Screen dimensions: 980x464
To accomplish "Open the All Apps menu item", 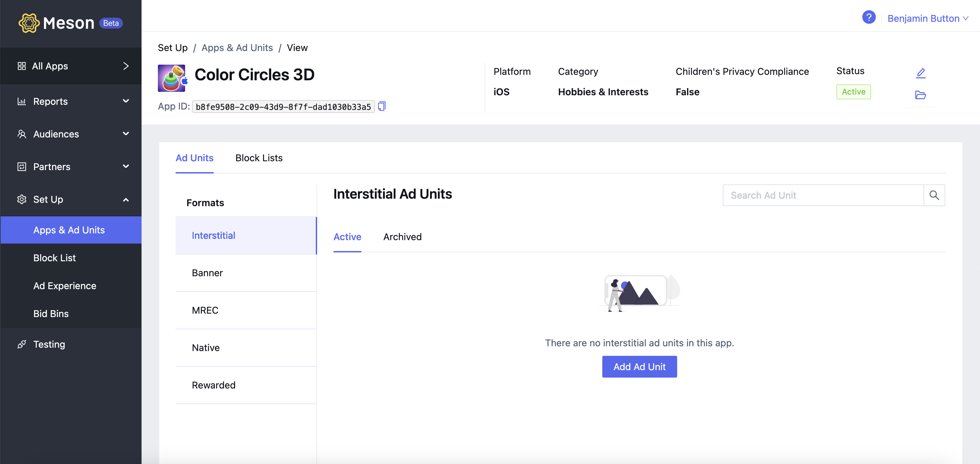I will tap(71, 66).
